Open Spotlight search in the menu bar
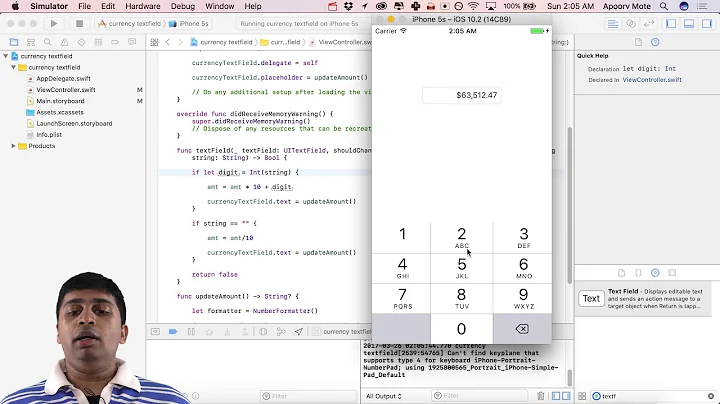The width and height of the screenshot is (720, 404). click(664, 6)
